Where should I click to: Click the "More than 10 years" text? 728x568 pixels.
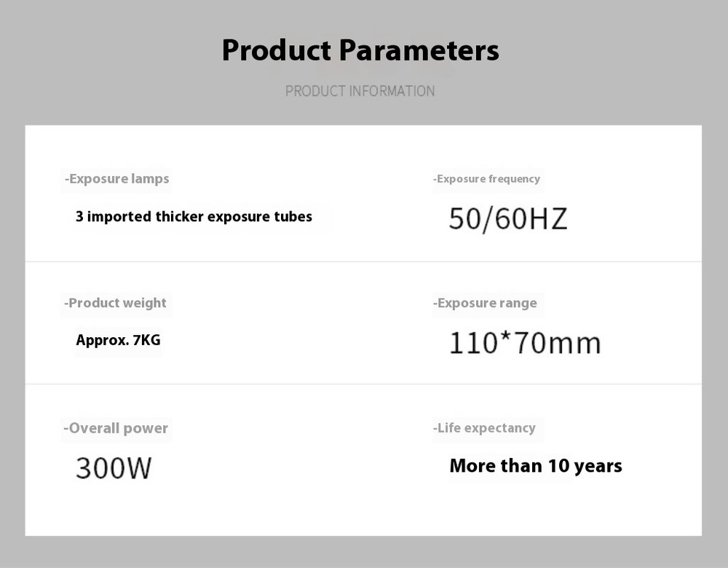(536, 466)
